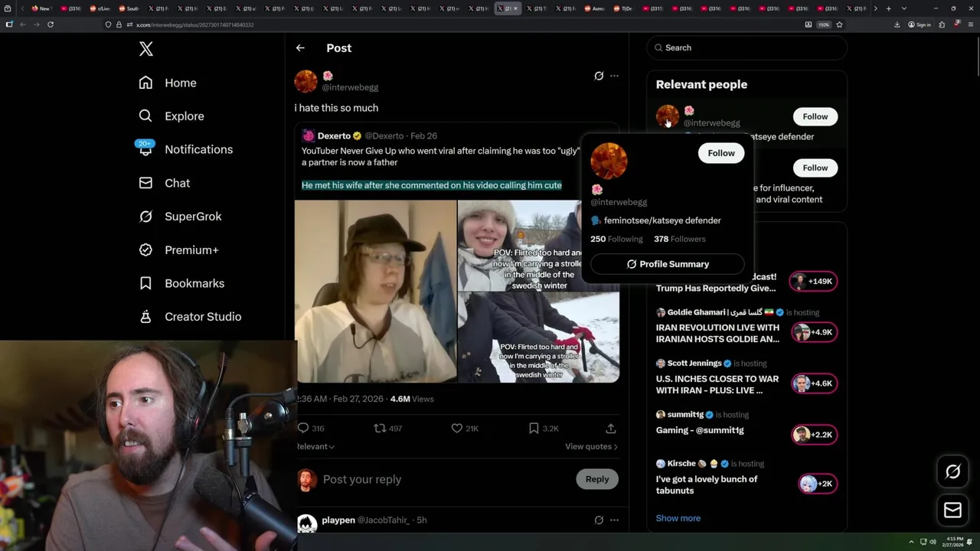Click the X logo icon
The height and width of the screenshot is (551, 980).
tap(146, 49)
